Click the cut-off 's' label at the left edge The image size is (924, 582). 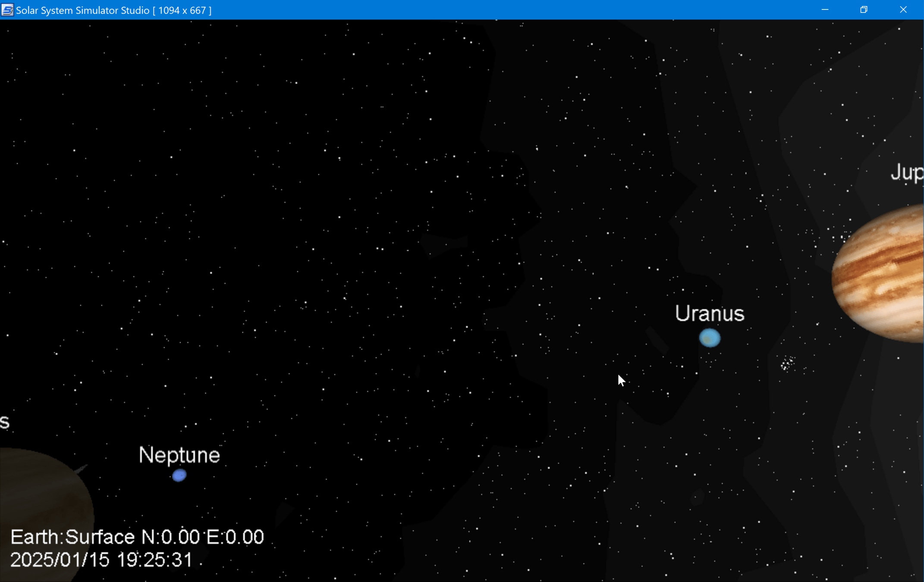point(5,422)
